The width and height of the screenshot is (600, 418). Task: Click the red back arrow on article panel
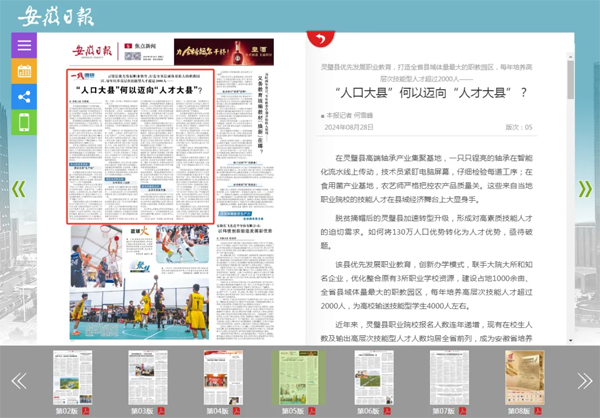point(320,39)
